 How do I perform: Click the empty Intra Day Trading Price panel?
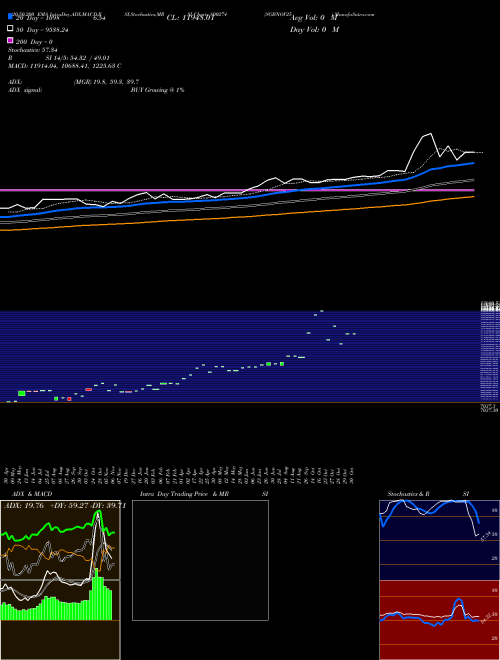point(200,560)
